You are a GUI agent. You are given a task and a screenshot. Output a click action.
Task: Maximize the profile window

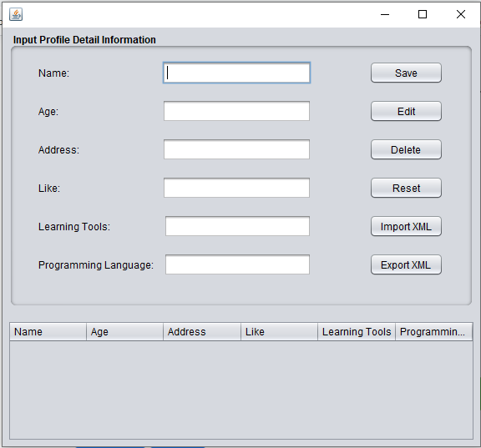[423, 14]
